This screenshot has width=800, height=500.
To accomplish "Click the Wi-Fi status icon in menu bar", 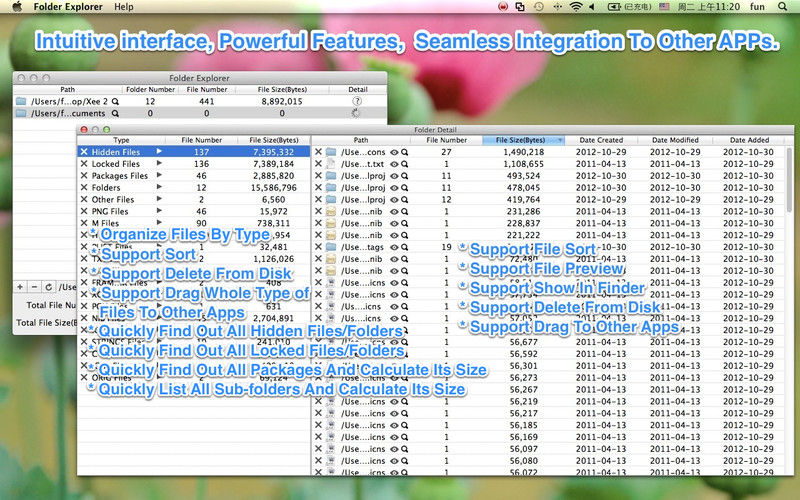I will tap(576, 7).
